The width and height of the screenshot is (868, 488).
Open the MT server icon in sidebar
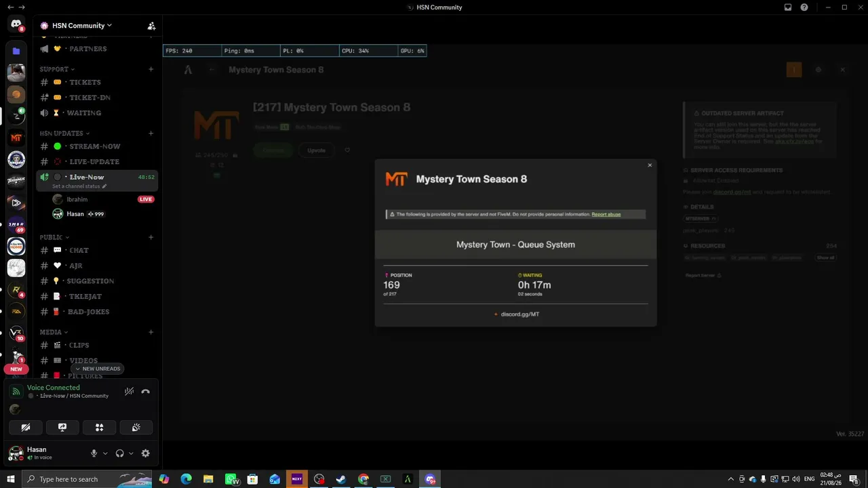pos(16,138)
